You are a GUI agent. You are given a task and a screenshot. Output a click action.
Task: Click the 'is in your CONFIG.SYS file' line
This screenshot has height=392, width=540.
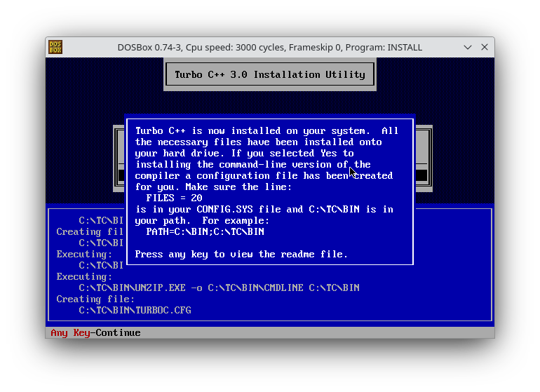pyautogui.click(x=264, y=210)
